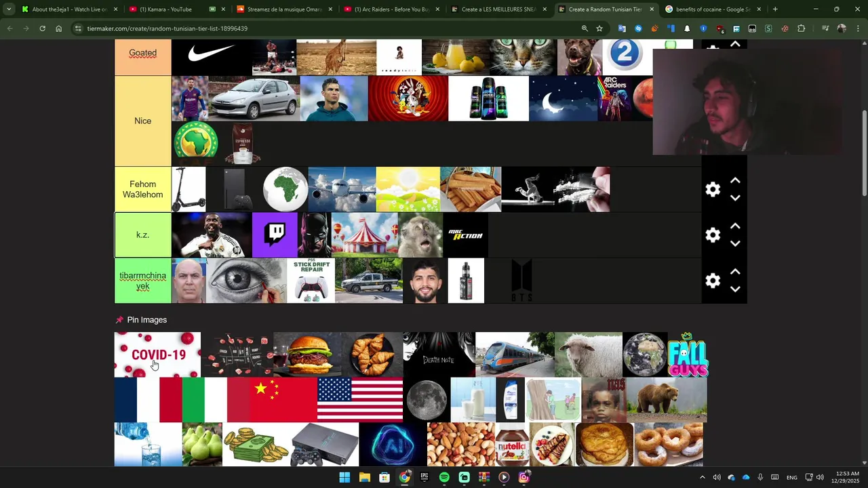
Task: Open Windows Start menu
Action: 344,477
